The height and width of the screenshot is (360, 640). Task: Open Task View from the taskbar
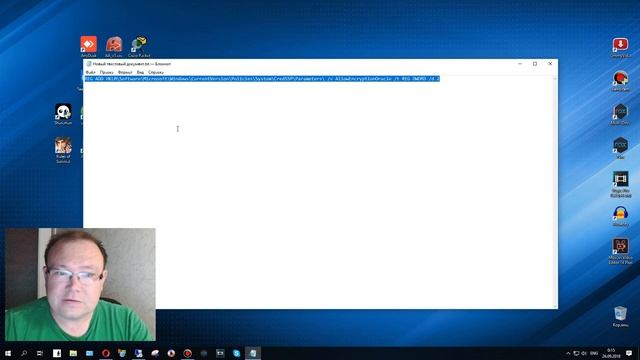(40, 353)
